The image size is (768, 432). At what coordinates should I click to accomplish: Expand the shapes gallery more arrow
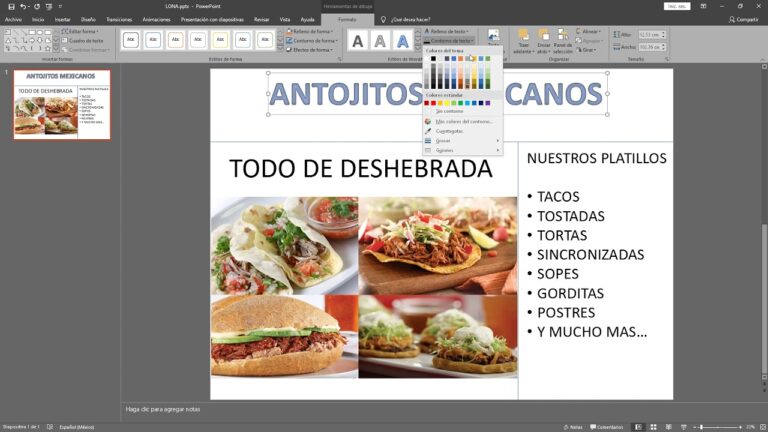(56, 49)
